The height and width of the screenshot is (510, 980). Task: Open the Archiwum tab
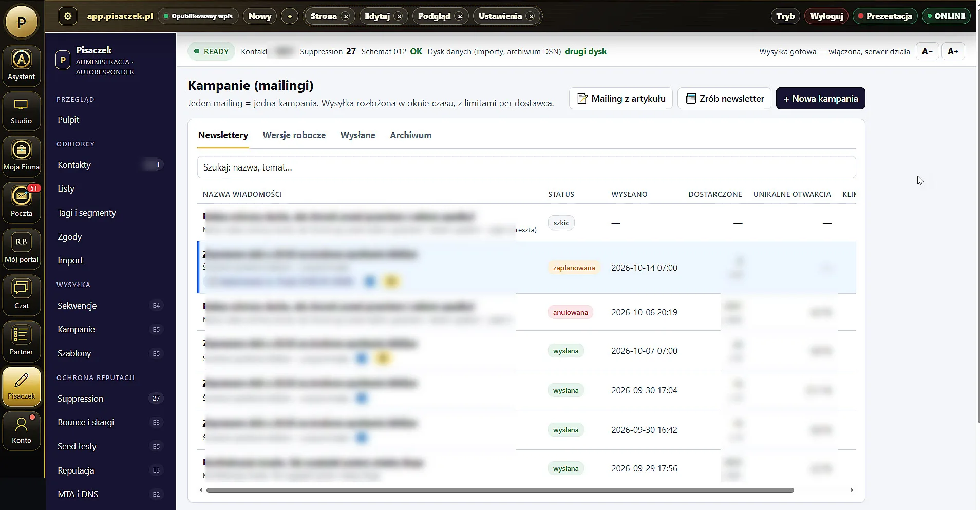[x=411, y=135]
